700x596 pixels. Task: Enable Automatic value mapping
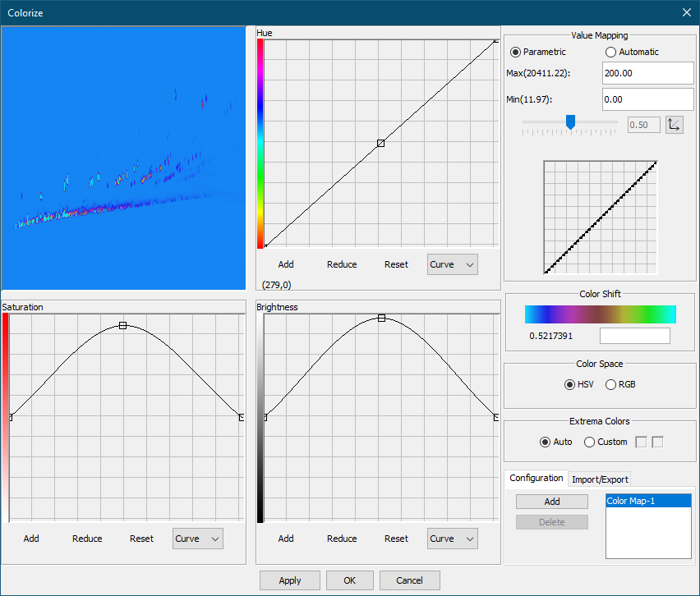coord(611,52)
